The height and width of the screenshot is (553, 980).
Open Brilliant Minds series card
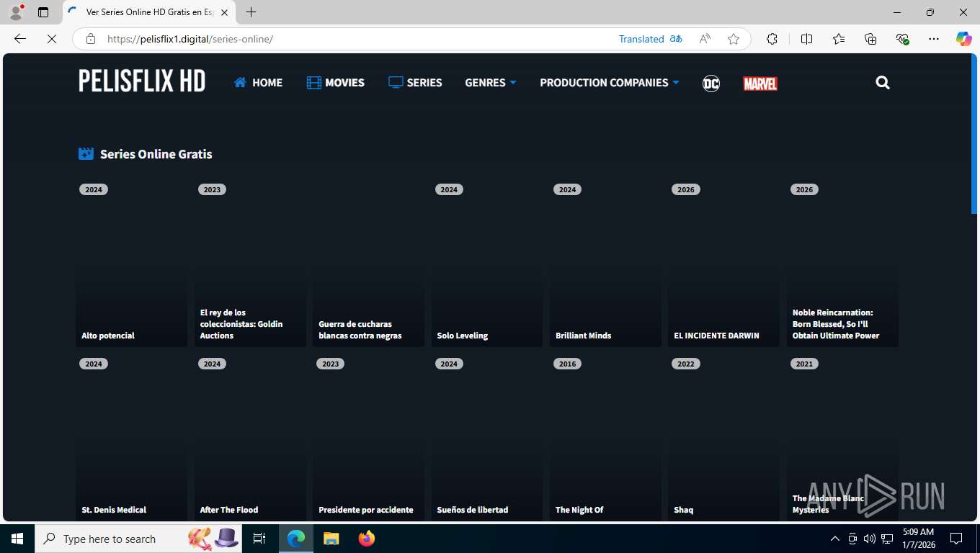(x=605, y=263)
